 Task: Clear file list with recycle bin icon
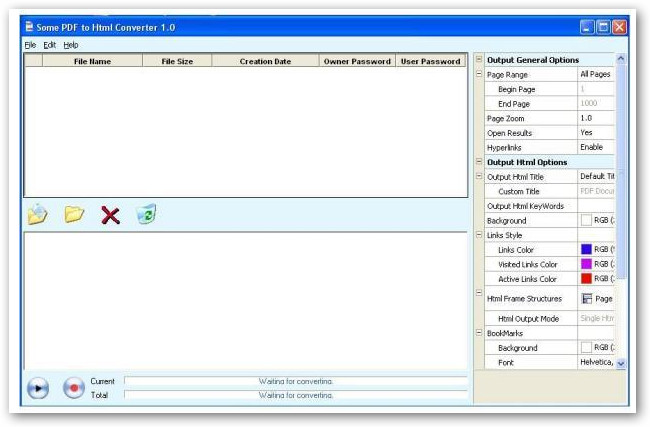coord(146,214)
